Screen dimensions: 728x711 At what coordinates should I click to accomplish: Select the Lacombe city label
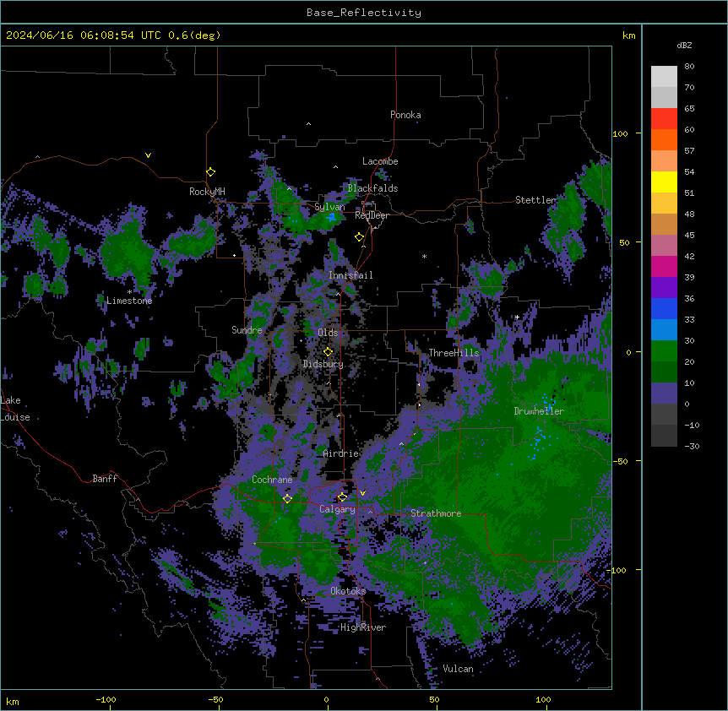point(380,161)
